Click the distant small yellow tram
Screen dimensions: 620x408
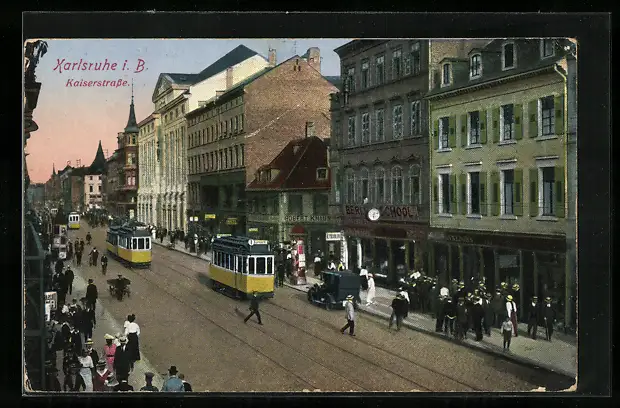tap(74, 220)
